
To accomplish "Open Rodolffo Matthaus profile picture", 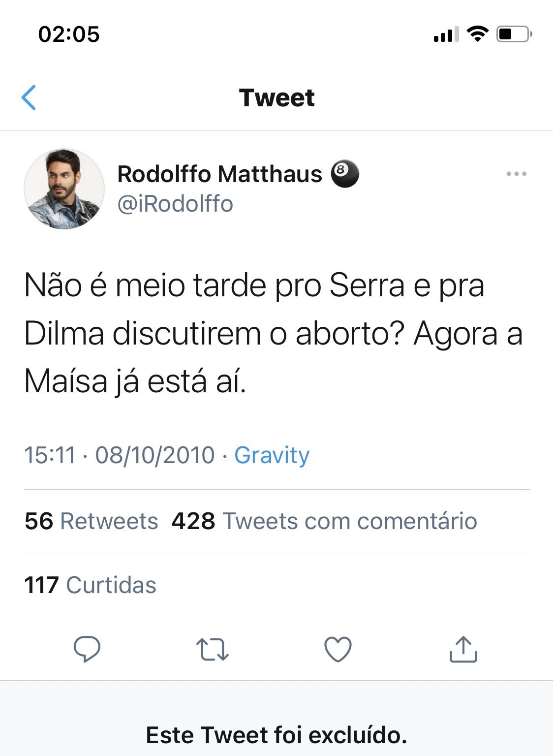I will [x=64, y=189].
